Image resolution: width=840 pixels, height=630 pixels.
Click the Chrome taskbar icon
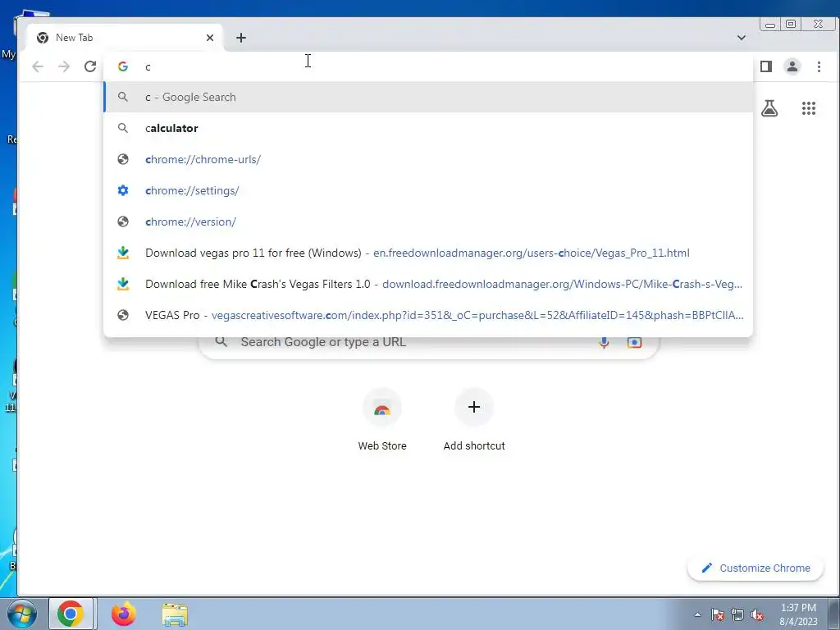click(71, 614)
